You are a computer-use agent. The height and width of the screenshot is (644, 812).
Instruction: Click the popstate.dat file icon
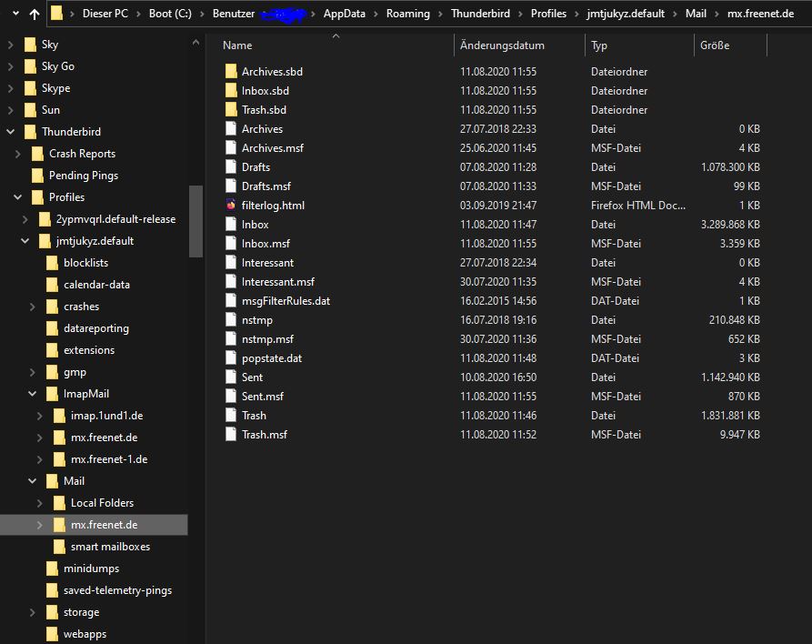[231, 358]
